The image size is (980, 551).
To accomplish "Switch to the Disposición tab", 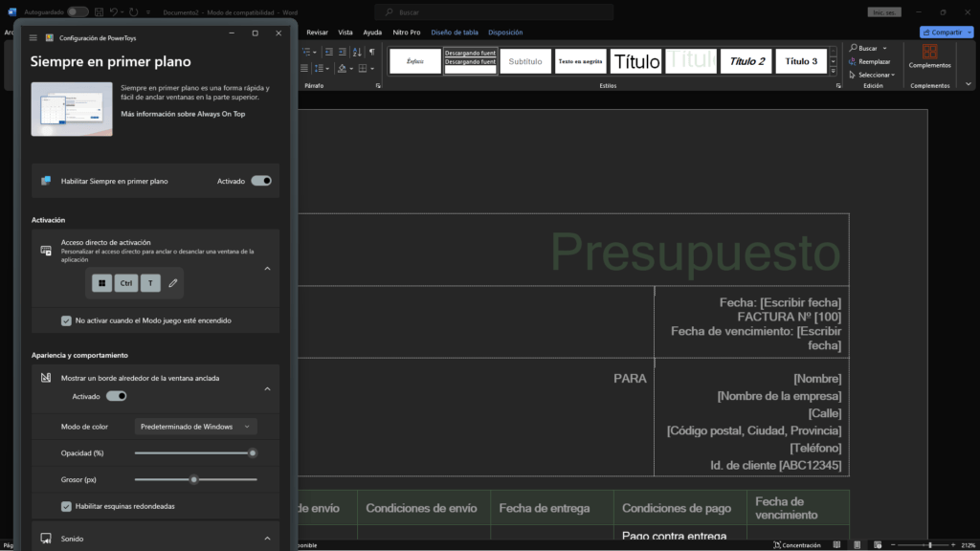I will point(505,33).
